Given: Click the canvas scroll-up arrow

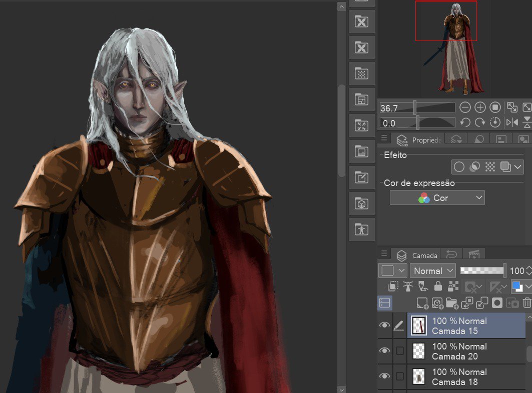Looking at the screenshot, I should [x=342, y=6].
